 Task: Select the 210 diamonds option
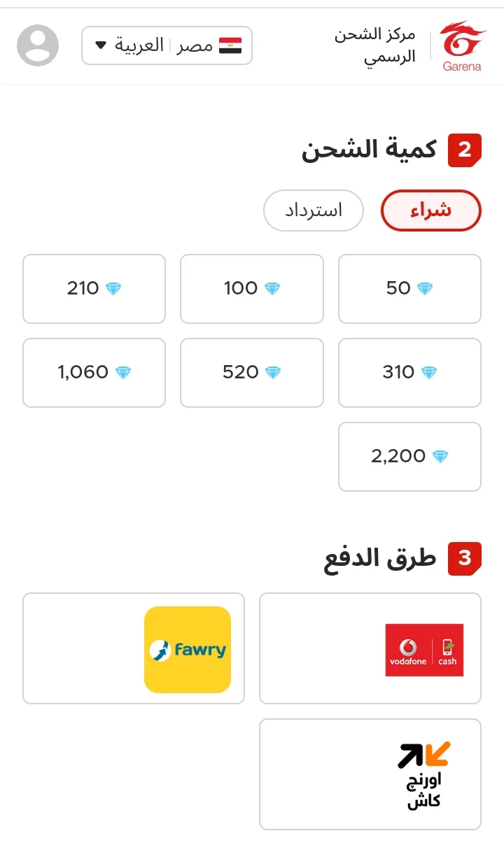coord(94,289)
